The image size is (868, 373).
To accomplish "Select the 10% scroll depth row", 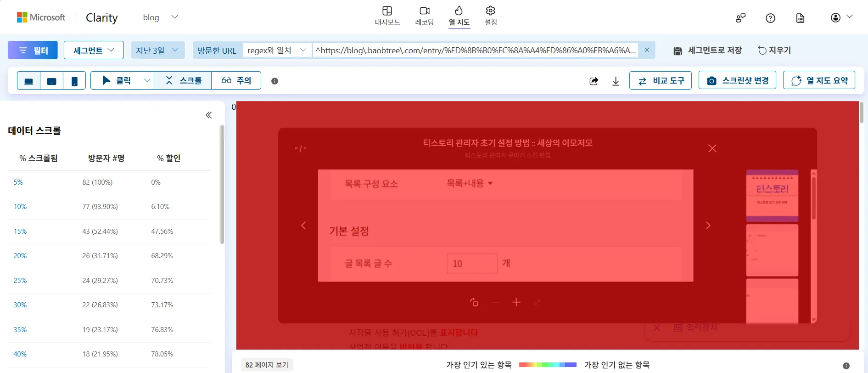I will [109, 207].
